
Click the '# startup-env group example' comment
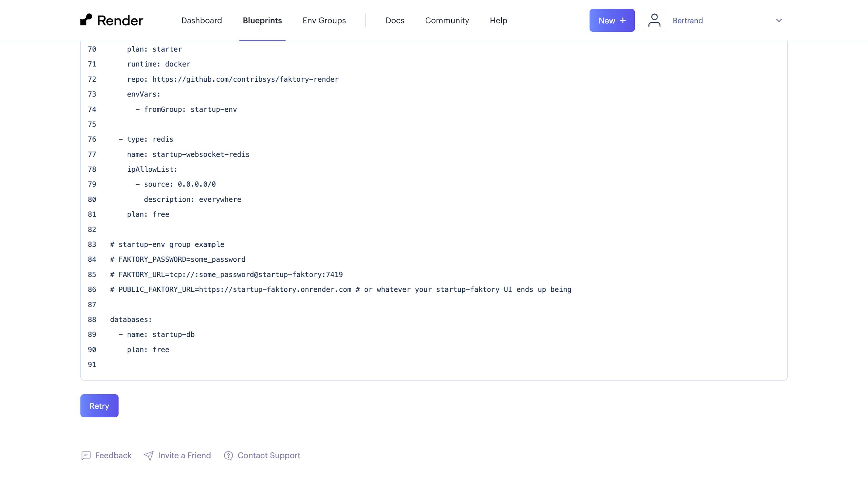pos(167,244)
